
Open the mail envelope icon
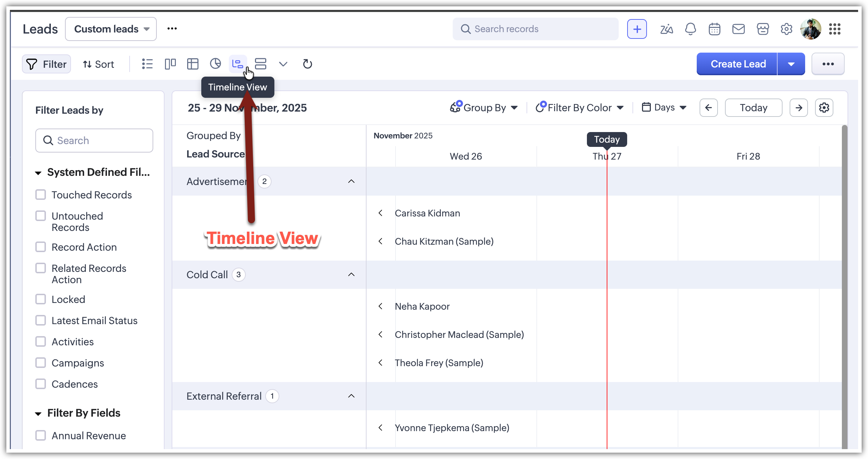point(738,29)
